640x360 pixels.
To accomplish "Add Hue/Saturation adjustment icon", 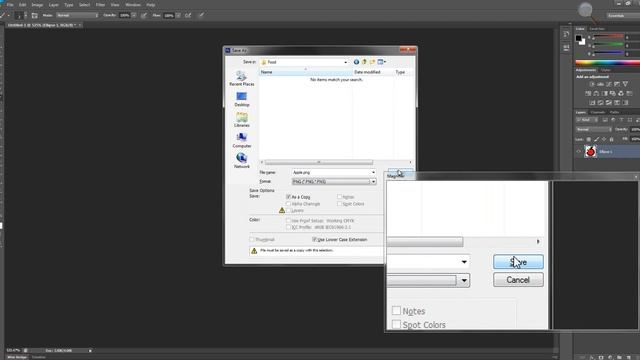I will (x=588, y=93).
